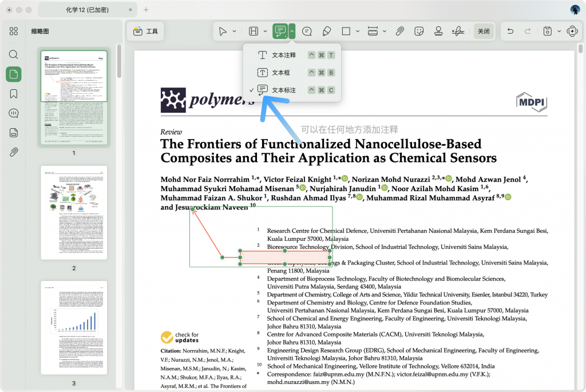Redo the last action

(528, 31)
